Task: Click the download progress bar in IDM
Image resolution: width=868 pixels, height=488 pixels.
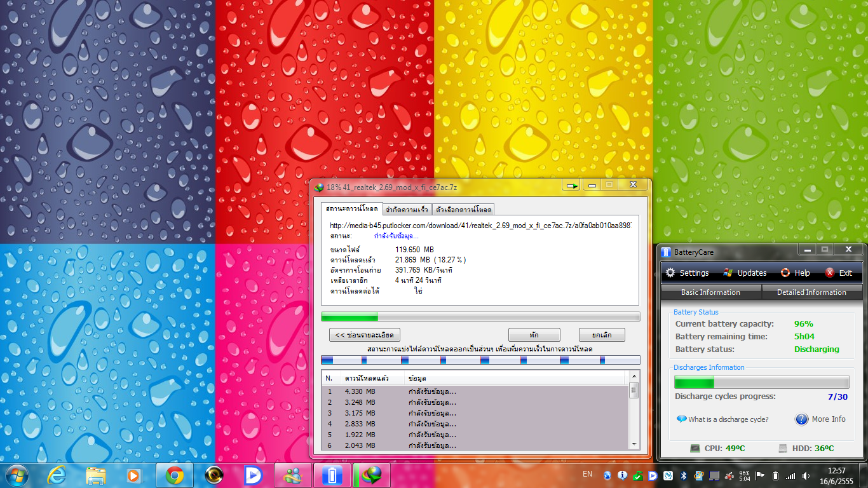Action: pyautogui.click(x=480, y=316)
